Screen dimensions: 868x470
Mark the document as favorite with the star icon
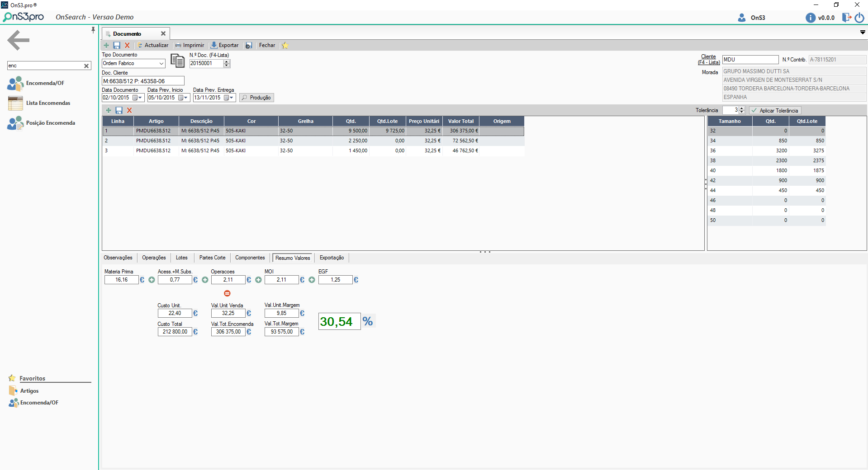pos(285,45)
